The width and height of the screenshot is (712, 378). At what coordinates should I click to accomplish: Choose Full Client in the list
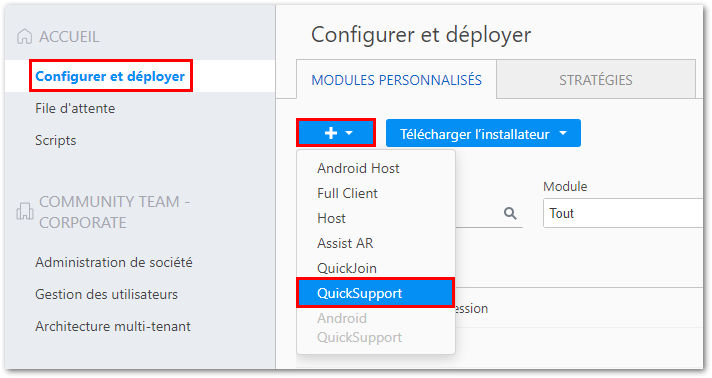[347, 193]
